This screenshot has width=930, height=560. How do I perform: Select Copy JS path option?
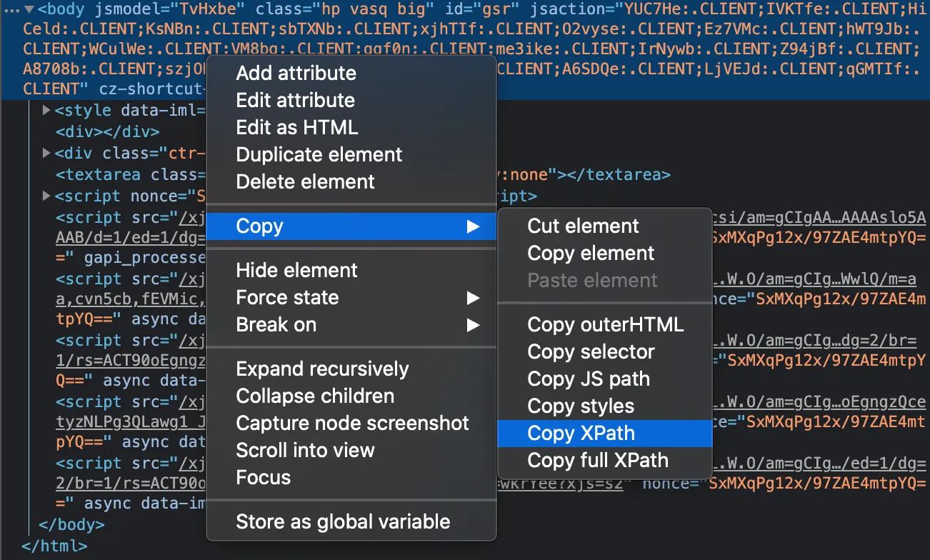(589, 379)
